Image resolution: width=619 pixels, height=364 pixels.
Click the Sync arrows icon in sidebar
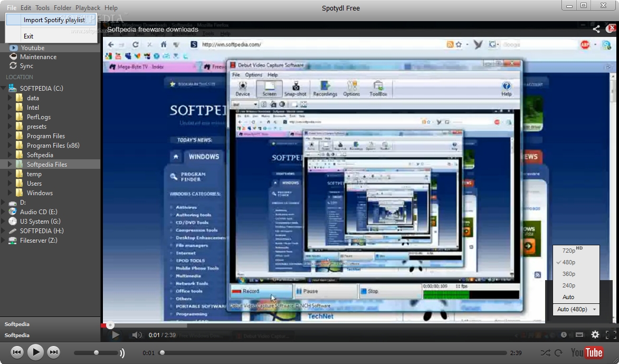pos(13,66)
